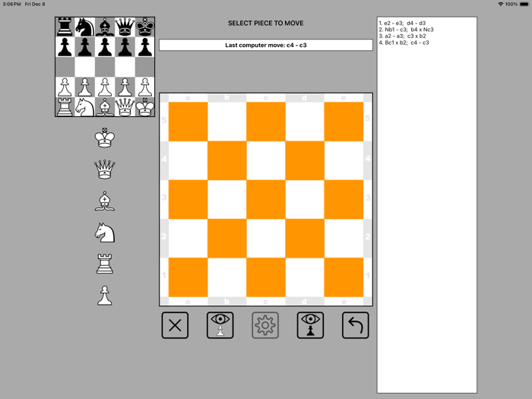Click the leftmost white pawn on the mini board
This screenshot has width=532, height=399.
click(x=65, y=87)
